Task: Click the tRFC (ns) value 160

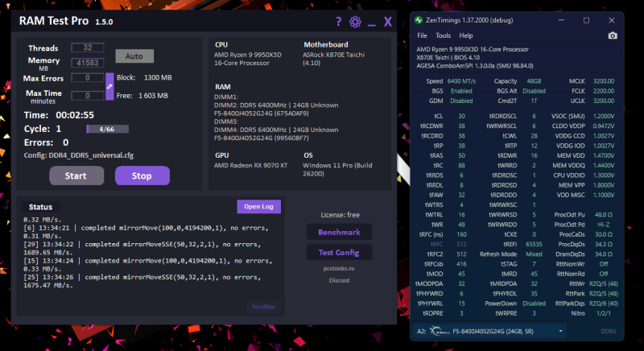Action: [461, 234]
